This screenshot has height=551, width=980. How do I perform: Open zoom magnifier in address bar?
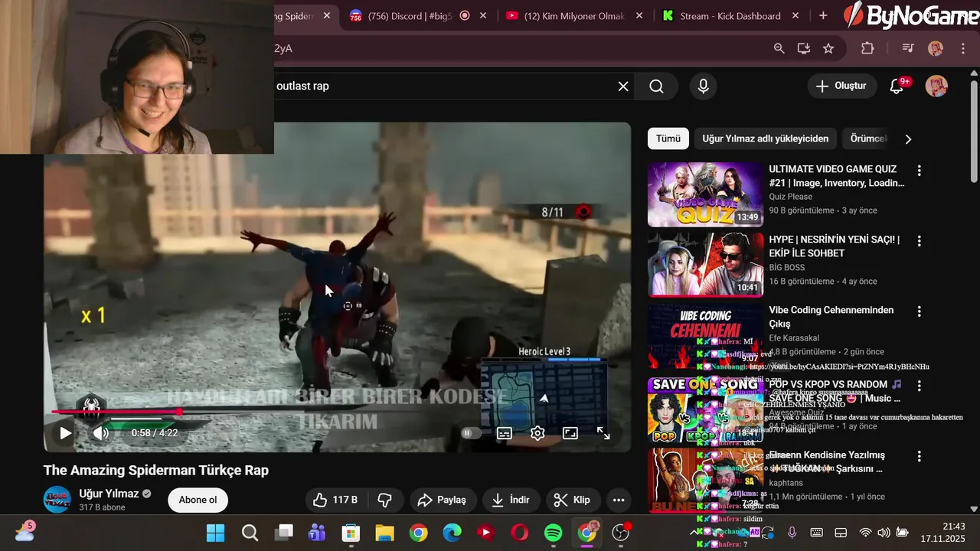(x=779, y=48)
